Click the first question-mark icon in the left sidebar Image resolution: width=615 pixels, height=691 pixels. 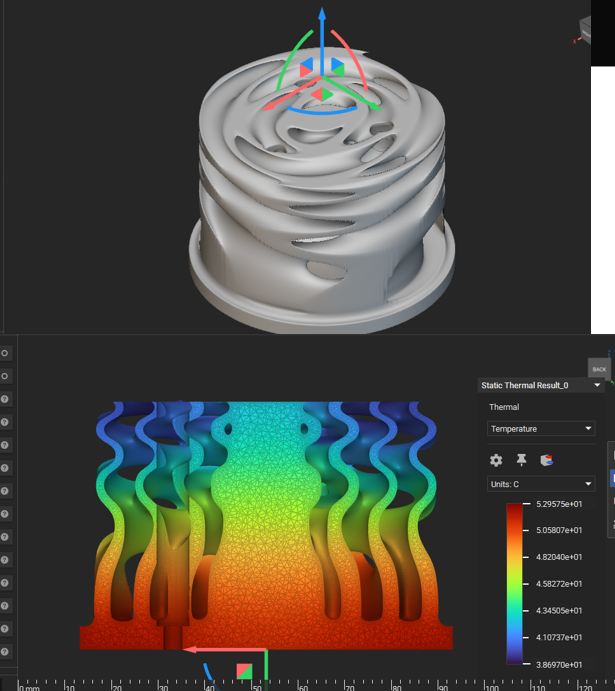(x=5, y=399)
